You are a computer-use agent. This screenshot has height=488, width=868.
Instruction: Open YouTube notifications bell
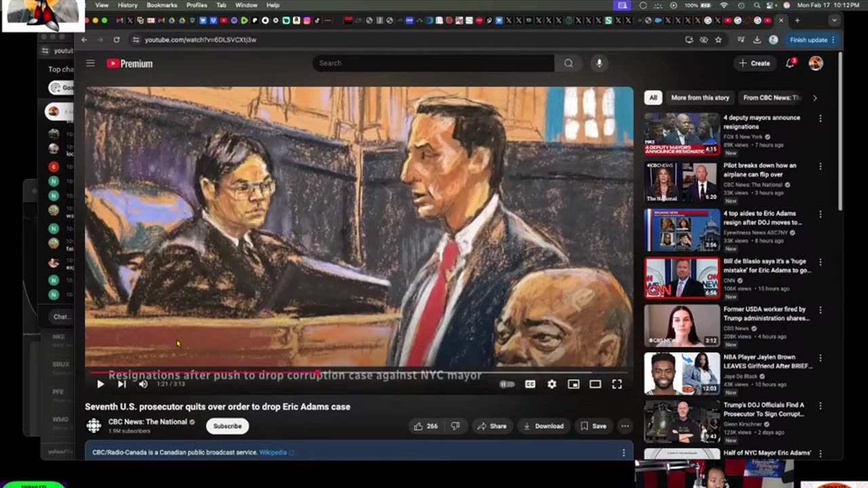tap(790, 63)
